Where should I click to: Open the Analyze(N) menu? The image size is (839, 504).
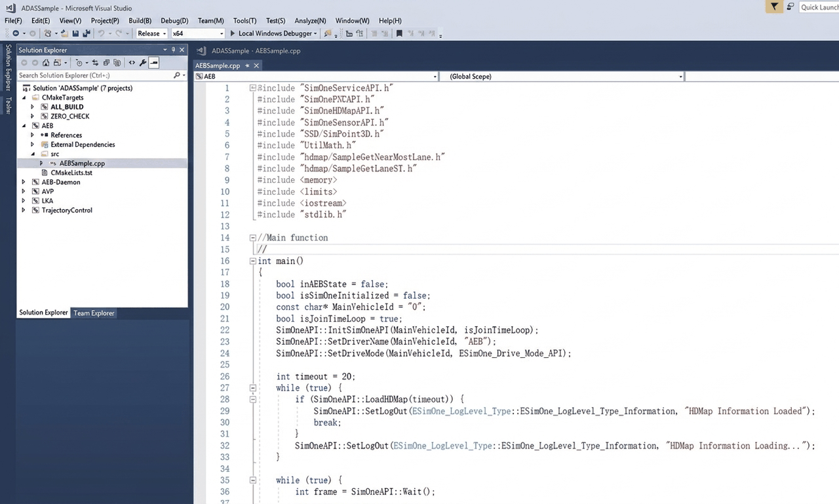click(310, 21)
